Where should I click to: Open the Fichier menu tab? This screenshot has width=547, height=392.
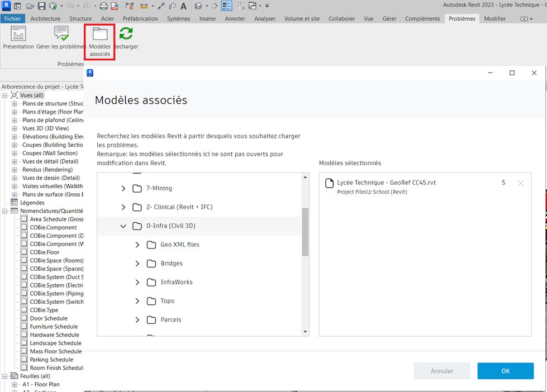pos(12,18)
